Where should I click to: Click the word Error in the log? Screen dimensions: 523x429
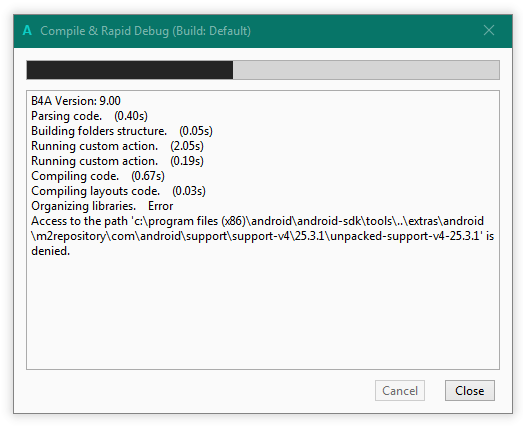pos(160,206)
